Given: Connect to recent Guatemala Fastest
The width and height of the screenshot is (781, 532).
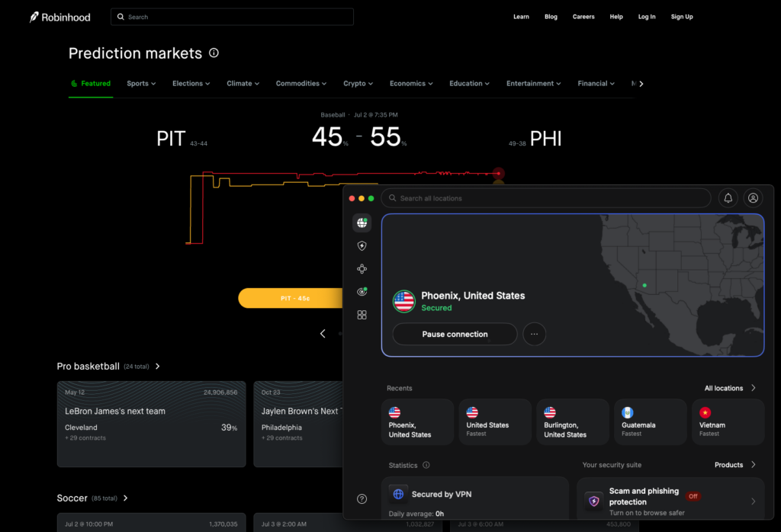Looking at the screenshot, I should (x=651, y=422).
